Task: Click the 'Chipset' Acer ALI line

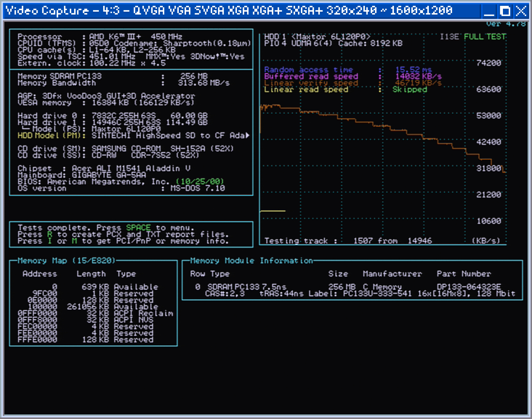Action: point(104,168)
